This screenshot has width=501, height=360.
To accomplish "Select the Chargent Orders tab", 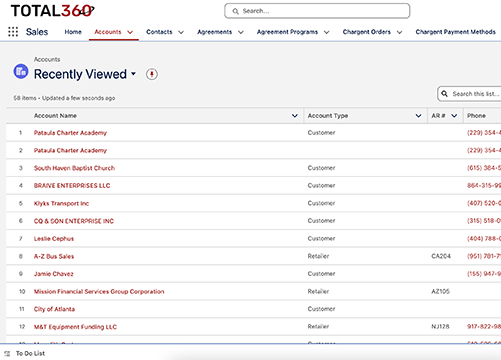I will point(366,32).
